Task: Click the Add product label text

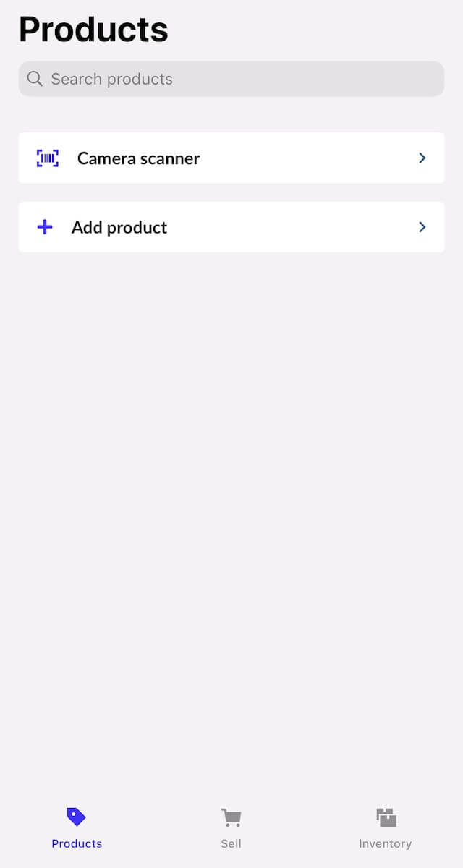Action: click(x=119, y=226)
